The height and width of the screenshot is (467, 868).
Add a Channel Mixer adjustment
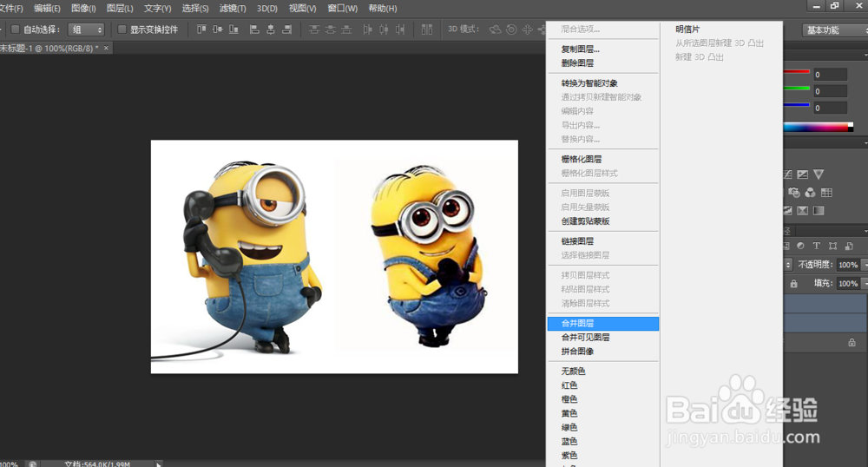[811, 193]
